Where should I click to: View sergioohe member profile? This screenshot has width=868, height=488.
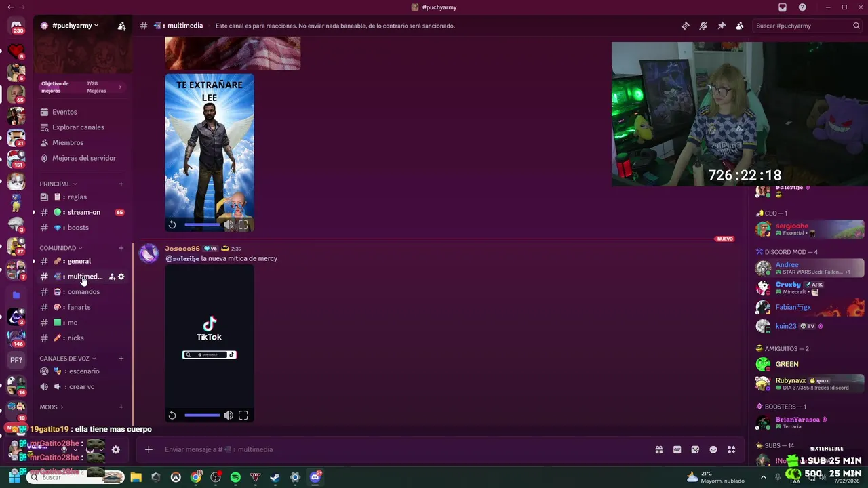(810, 229)
